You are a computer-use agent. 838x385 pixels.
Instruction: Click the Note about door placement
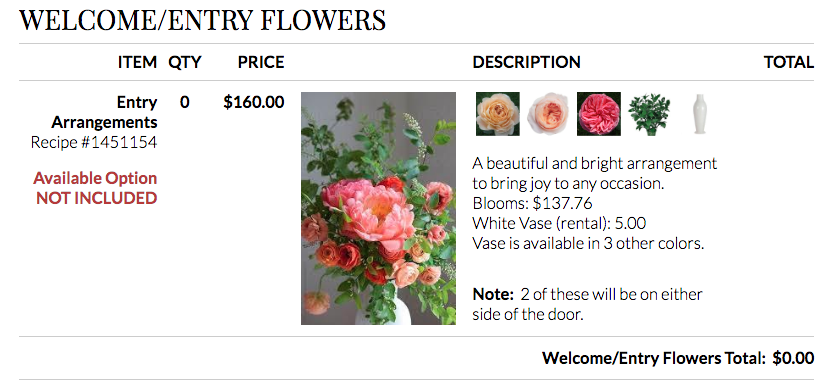point(587,304)
